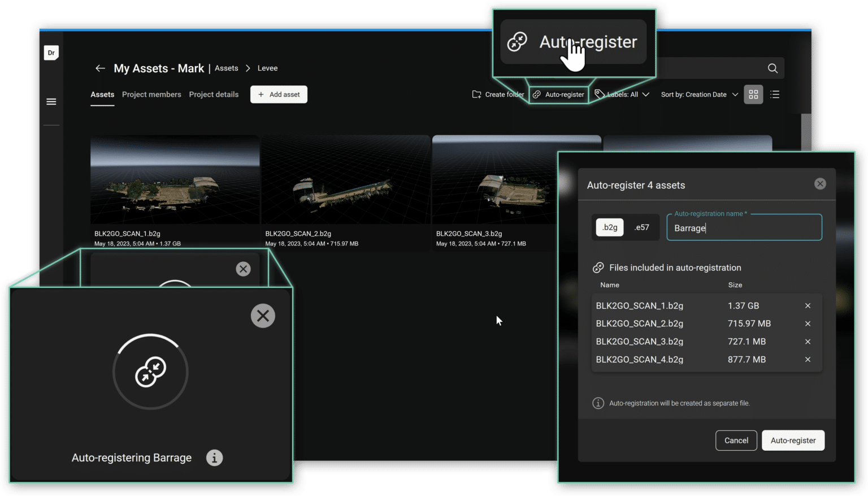Click the back arrow next to My Assets
The width and height of the screenshot is (868, 496).
click(100, 68)
